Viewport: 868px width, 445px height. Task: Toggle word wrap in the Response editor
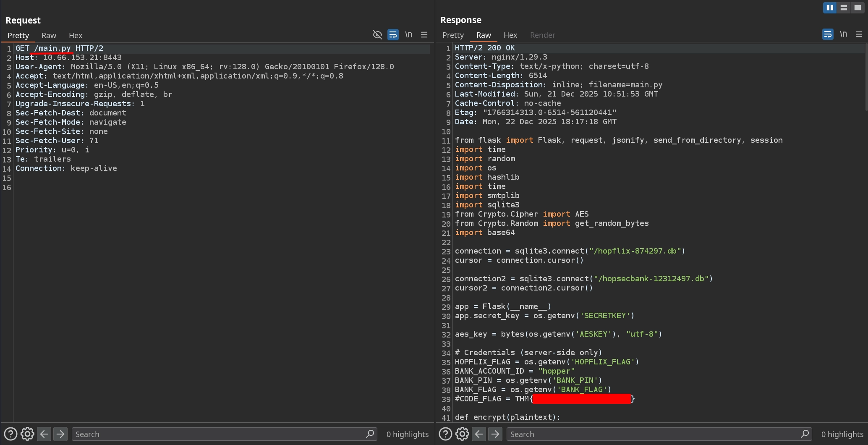point(827,34)
